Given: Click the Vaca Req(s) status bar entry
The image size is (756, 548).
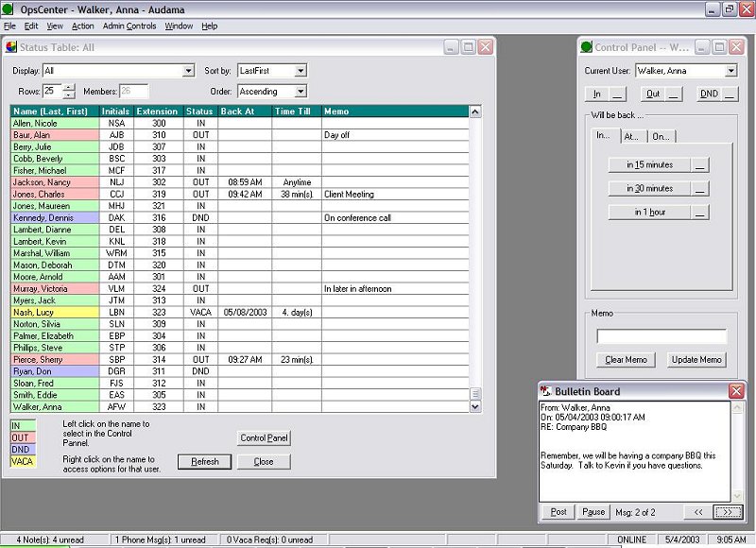Looking at the screenshot, I should [274, 539].
